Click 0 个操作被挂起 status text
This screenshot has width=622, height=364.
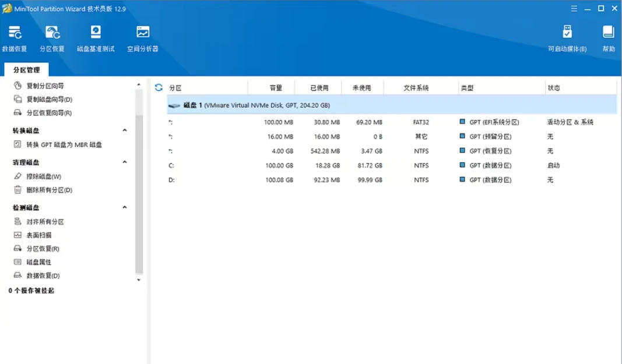tap(31, 291)
